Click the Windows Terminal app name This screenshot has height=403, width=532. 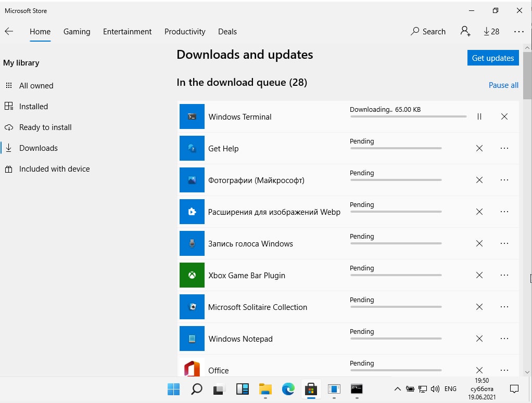point(240,117)
